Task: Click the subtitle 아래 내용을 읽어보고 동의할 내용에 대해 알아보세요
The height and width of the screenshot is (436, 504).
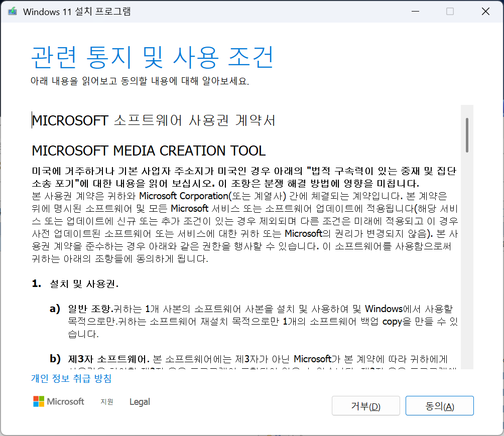Action: coord(140,81)
